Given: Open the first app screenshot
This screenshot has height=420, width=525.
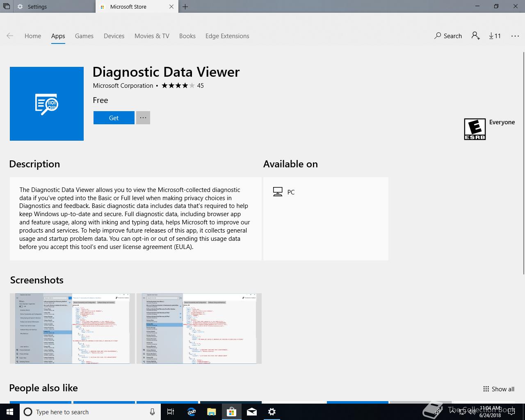Looking at the screenshot, I should tap(72, 329).
